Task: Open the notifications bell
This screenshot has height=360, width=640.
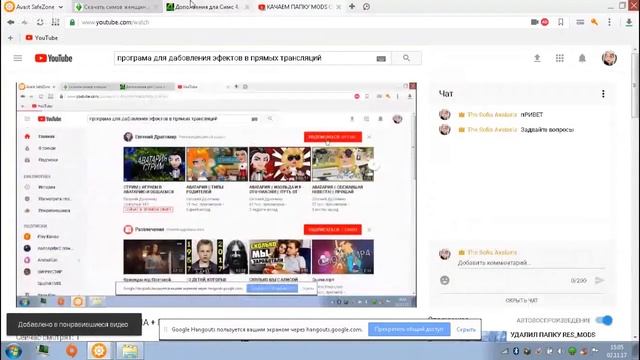Action: click(x=582, y=58)
